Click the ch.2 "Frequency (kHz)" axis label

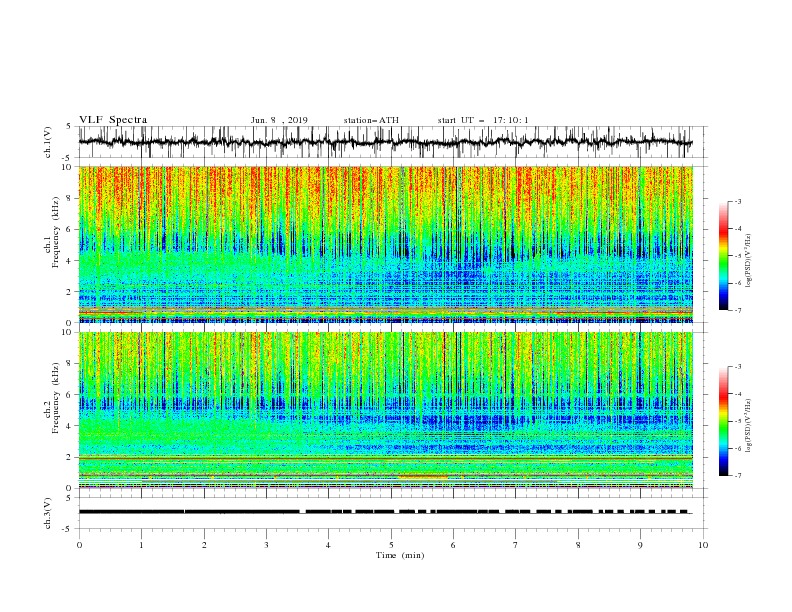56,397
